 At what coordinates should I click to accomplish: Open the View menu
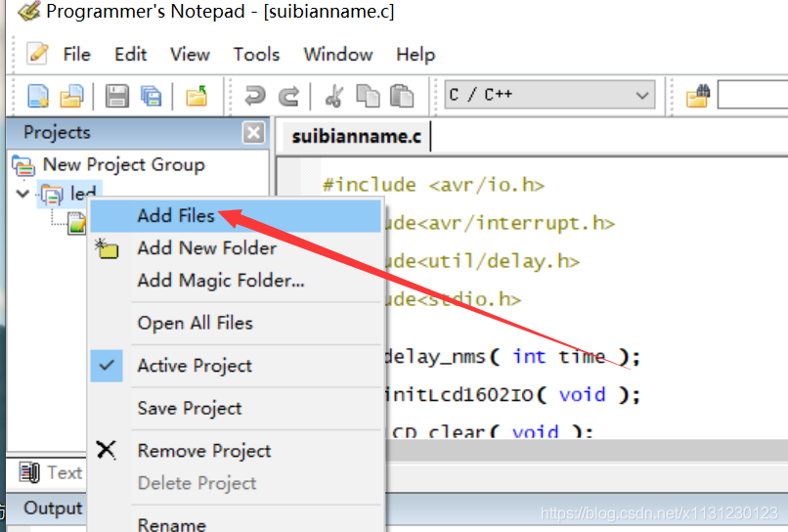190,54
